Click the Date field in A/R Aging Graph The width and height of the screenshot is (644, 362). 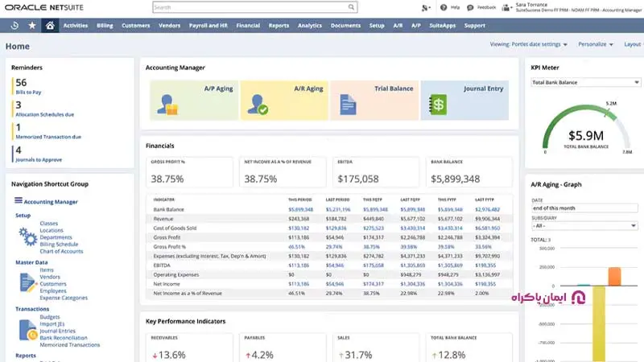pyautogui.click(x=584, y=208)
